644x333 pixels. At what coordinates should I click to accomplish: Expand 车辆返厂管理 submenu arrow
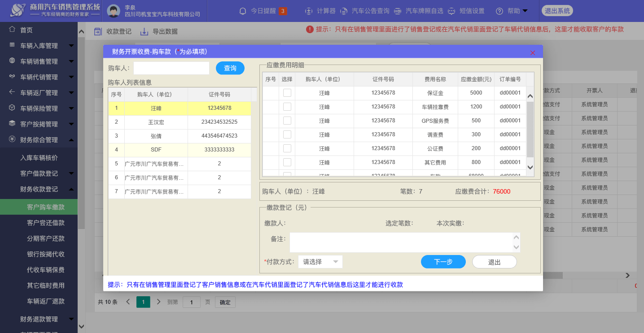[x=71, y=93]
